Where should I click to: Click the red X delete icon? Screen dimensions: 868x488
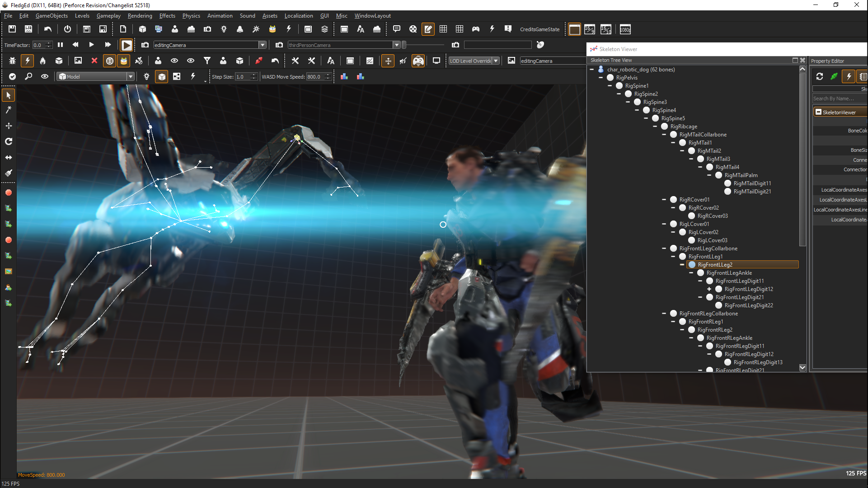pyautogui.click(x=94, y=61)
